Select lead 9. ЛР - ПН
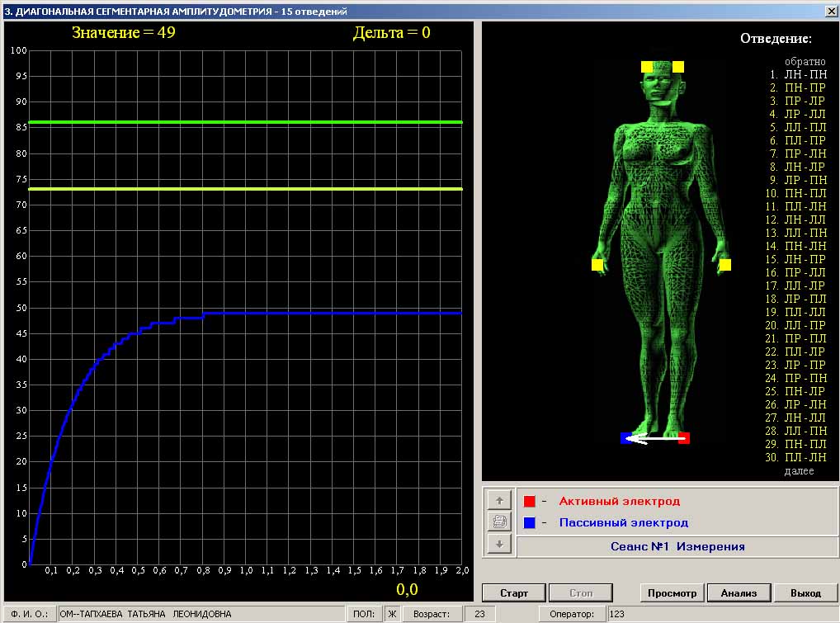This screenshot has width=840, height=623. (x=798, y=180)
